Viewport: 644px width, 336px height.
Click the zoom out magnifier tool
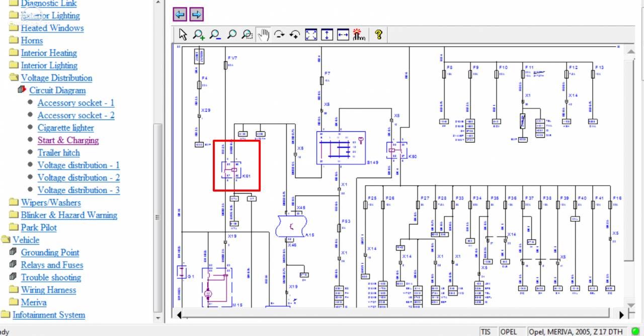point(215,34)
